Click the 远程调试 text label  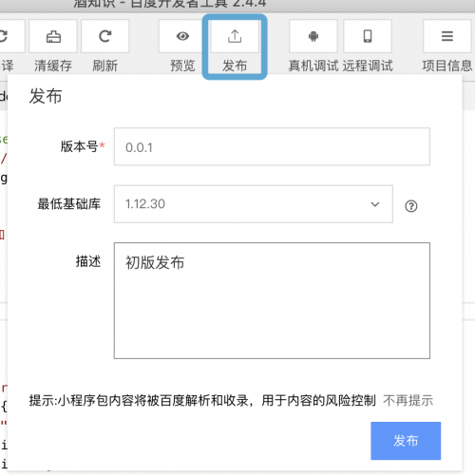tap(368, 66)
